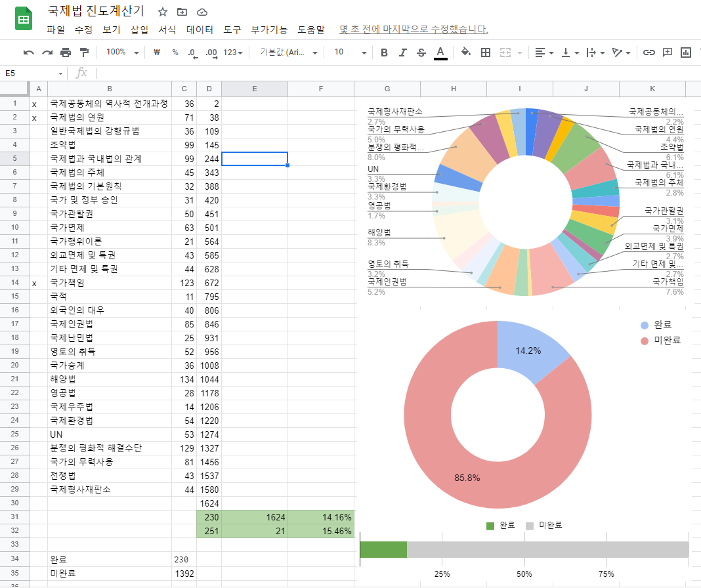This screenshot has width=701, height=588.
Task: Toggle italic formatting
Action: pyautogui.click(x=403, y=52)
